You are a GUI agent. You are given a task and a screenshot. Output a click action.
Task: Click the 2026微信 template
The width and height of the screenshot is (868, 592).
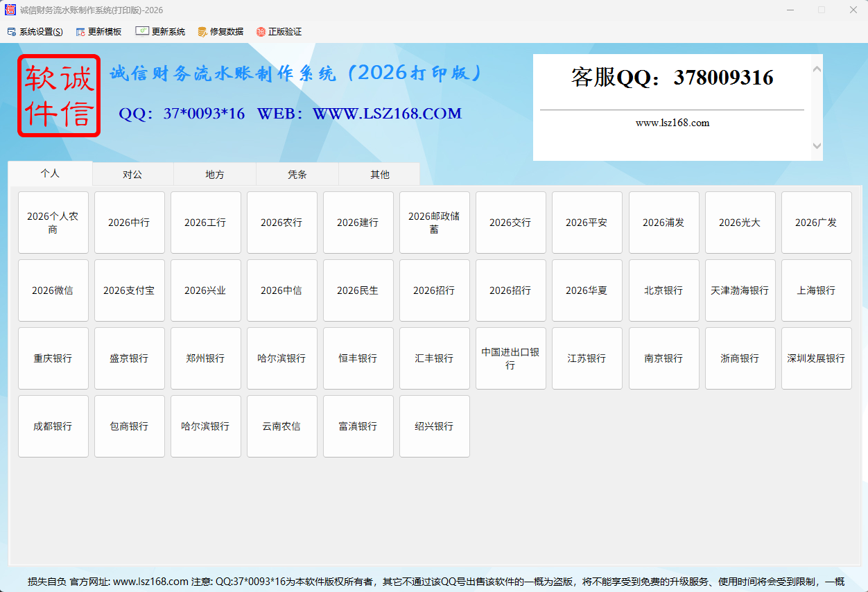tap(53, 290)
